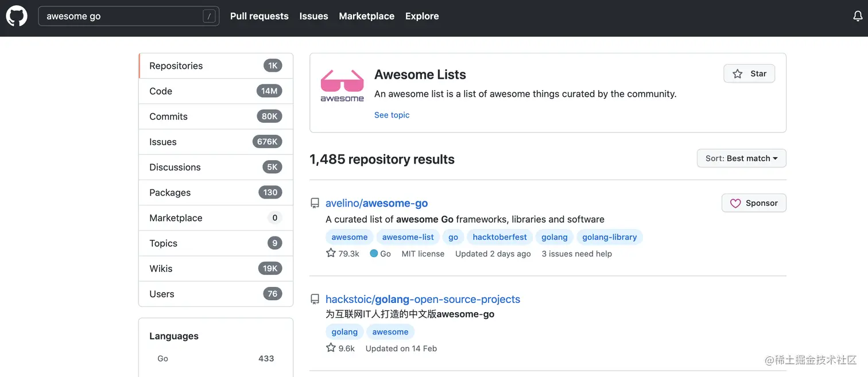Viewport: 868px width, 377px height.
Task: Click the golang-library topic tag
Action: 609,237
